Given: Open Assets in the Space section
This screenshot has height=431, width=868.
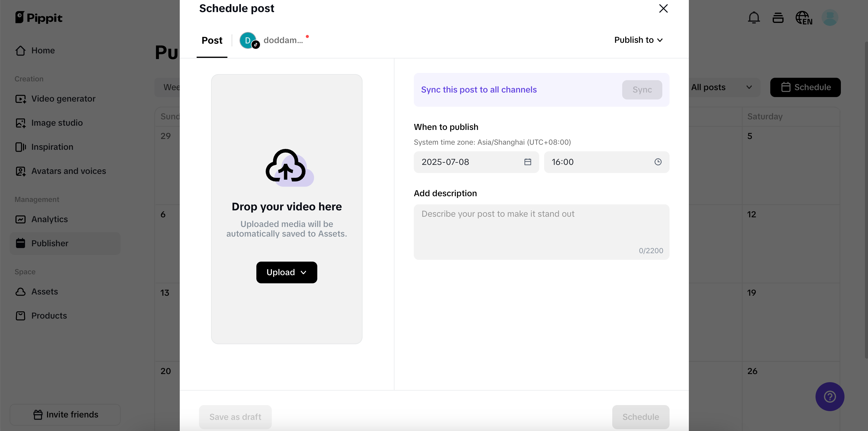Looking at the screenshot, I should (x=45, y=291).
